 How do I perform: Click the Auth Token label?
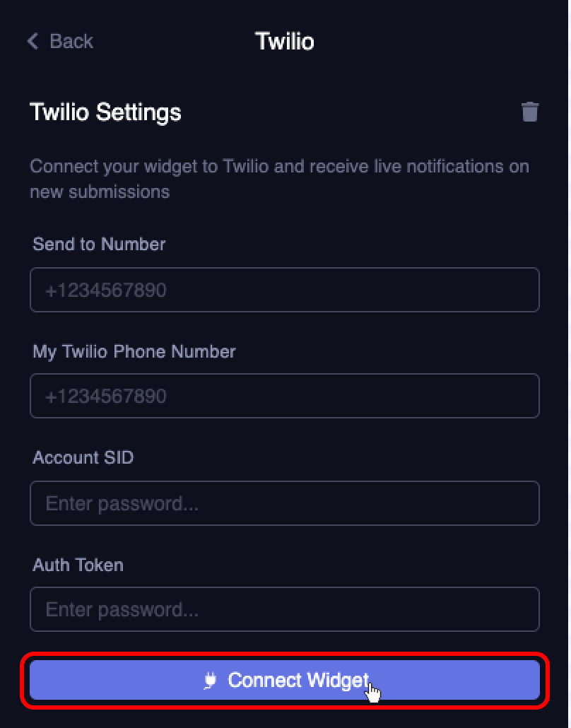click(x=78, y=565)
